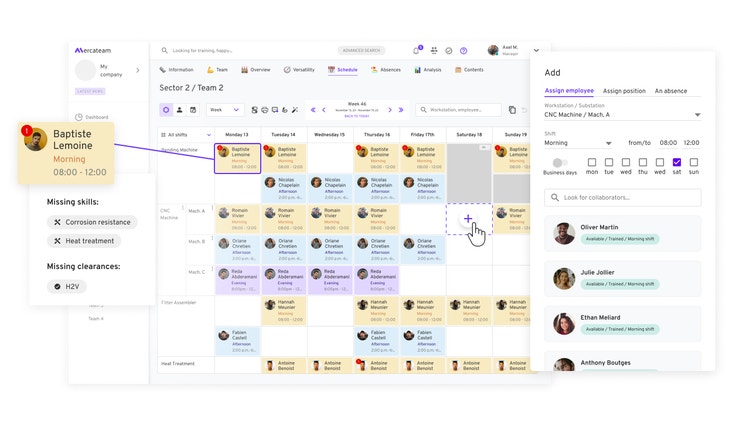This screenshot has width=750, height=422.
Task: Click magnifier icon in Look for collaborators field
Action: pos(555,197)
